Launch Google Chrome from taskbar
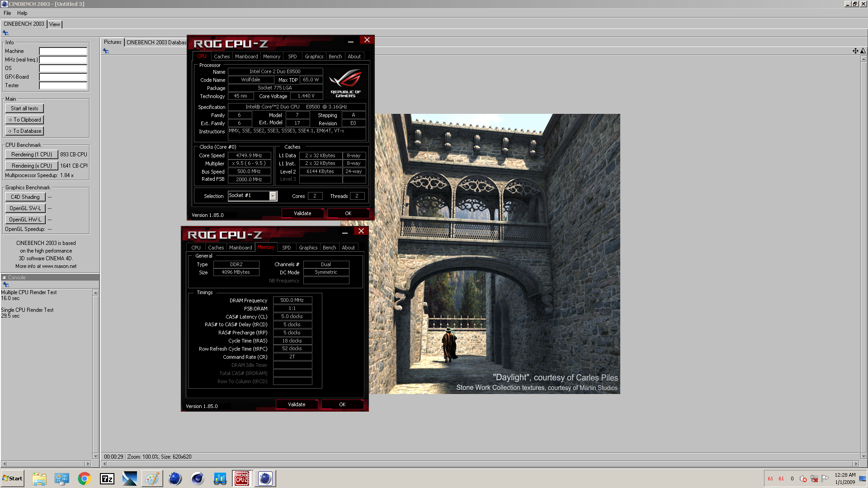 (84, 479)
